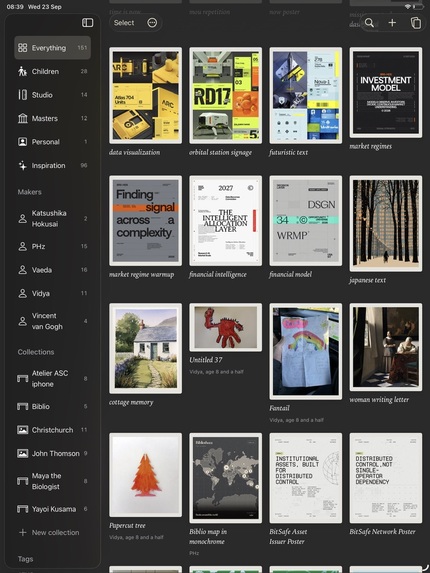The height and width of the screenshot is (573, 430).
Task: Open the Biblio map in monochrome thumbnail
Action: pos(225,478)
